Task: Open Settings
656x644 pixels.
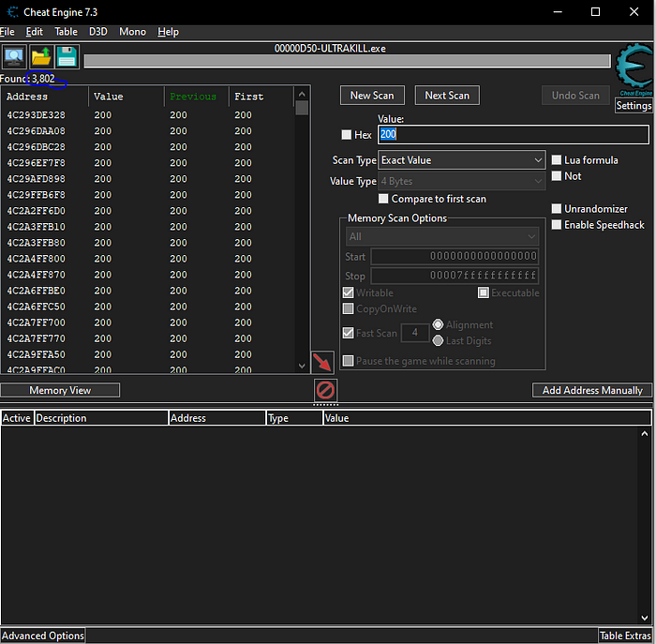Action: (x=634, y=105)
